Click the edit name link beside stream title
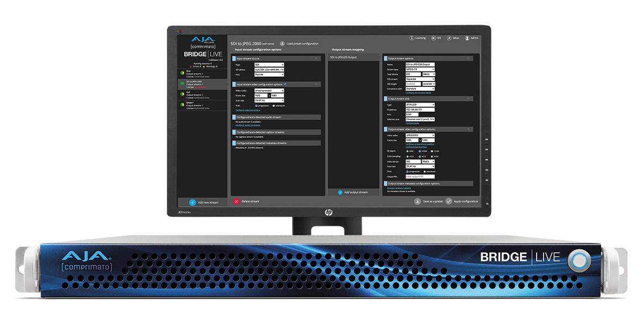Viewport: 644px width, 316px height. [x=268, y=44]
